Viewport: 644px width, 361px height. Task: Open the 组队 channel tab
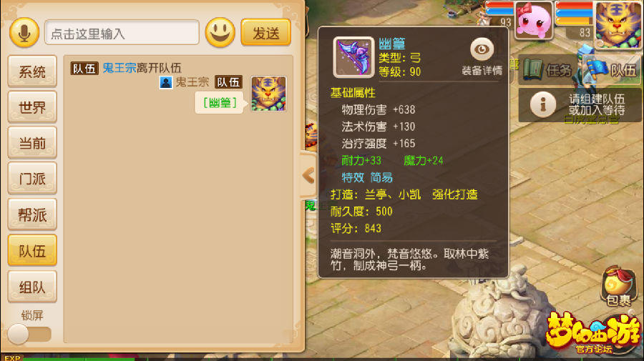tap(32, 287)
